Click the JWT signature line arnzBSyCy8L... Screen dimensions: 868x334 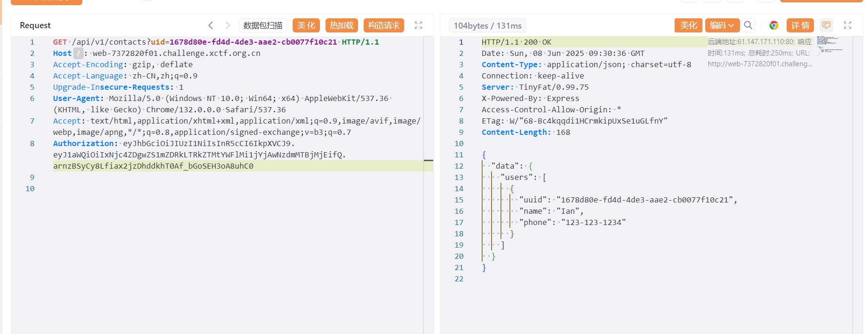[153, 166]
